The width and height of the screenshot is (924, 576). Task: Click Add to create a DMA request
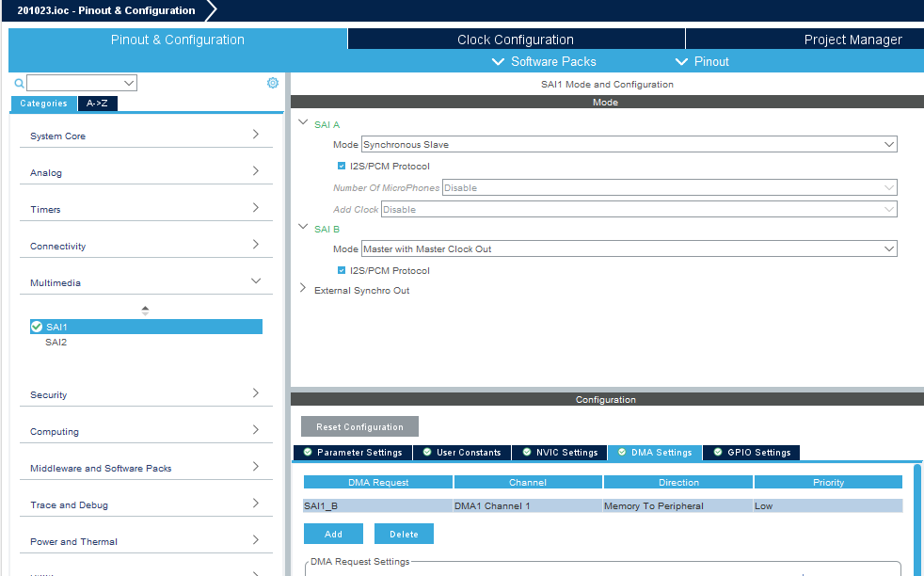pos(333,533)
